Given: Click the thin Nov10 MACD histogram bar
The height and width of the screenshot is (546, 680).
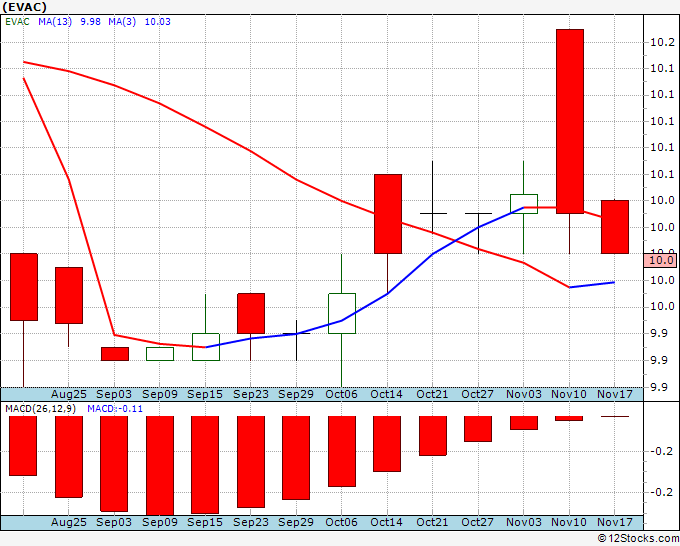Looking at the screenshot, I should tap(569, 418).
